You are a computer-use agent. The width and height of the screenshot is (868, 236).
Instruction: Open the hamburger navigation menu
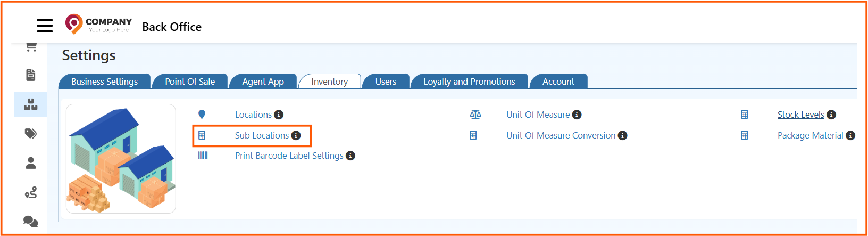[x=45, y=26]
